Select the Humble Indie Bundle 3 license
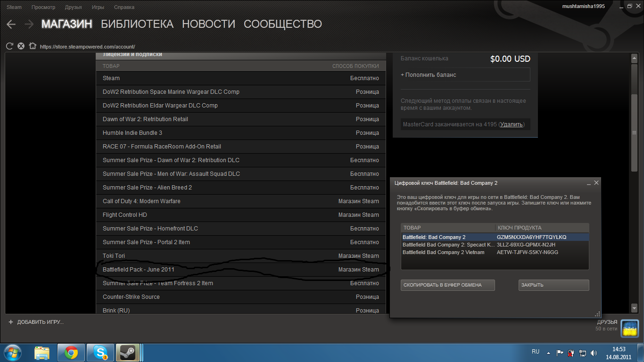This screenshot has width=644, height=362. pos(241,133)
